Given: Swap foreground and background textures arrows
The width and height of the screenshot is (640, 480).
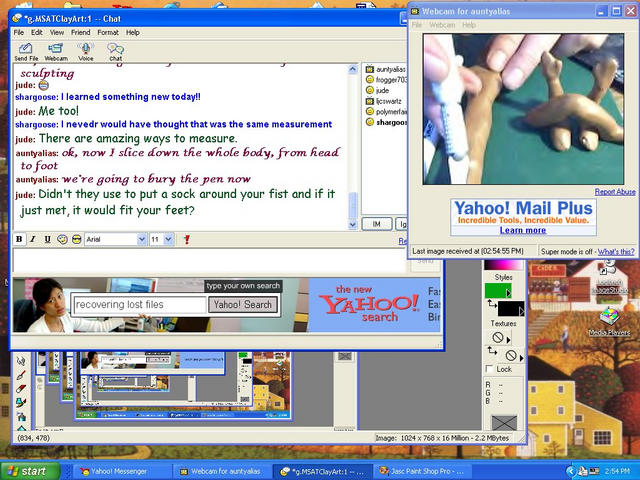Looking at the screenshot, I should coord(492,351).
